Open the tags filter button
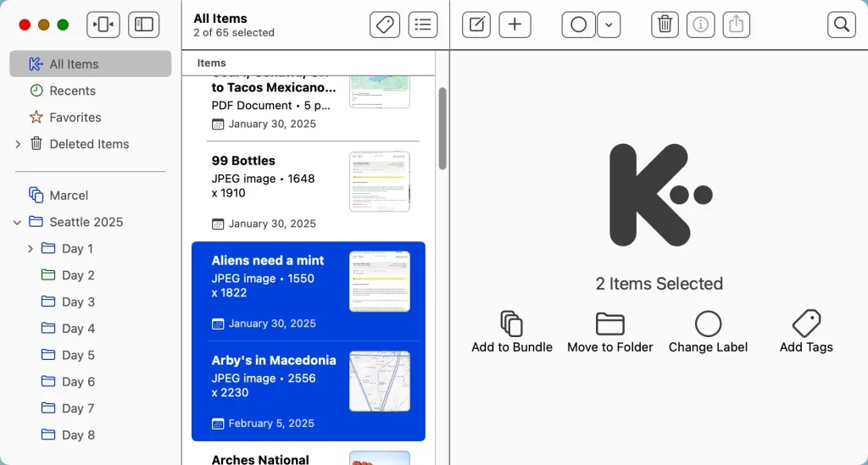Image resolution: width=868 pixels, height=465 pixels. coord(385,25)
